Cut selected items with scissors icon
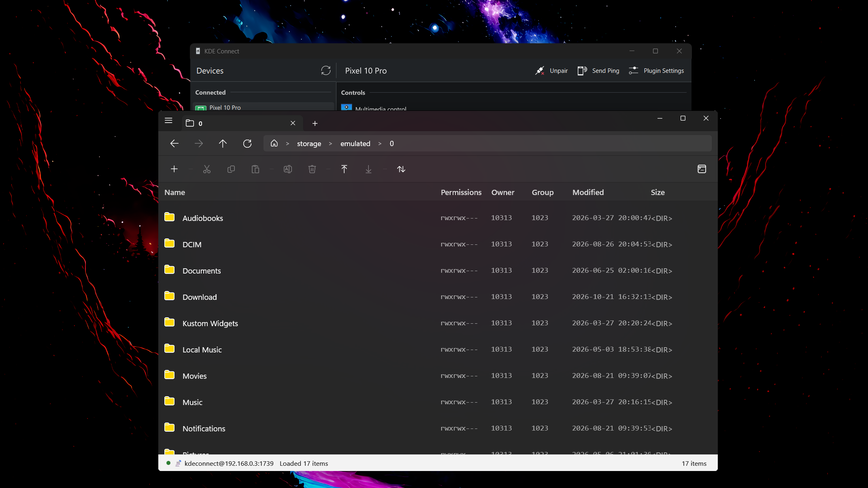Screen dimensions: 868x488 (207, 169)
